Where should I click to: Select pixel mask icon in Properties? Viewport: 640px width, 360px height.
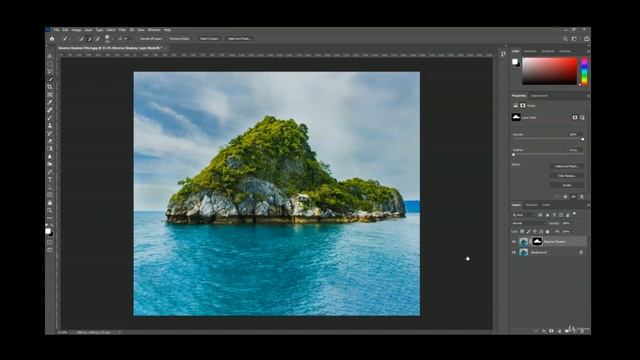(x=575, y=118)
